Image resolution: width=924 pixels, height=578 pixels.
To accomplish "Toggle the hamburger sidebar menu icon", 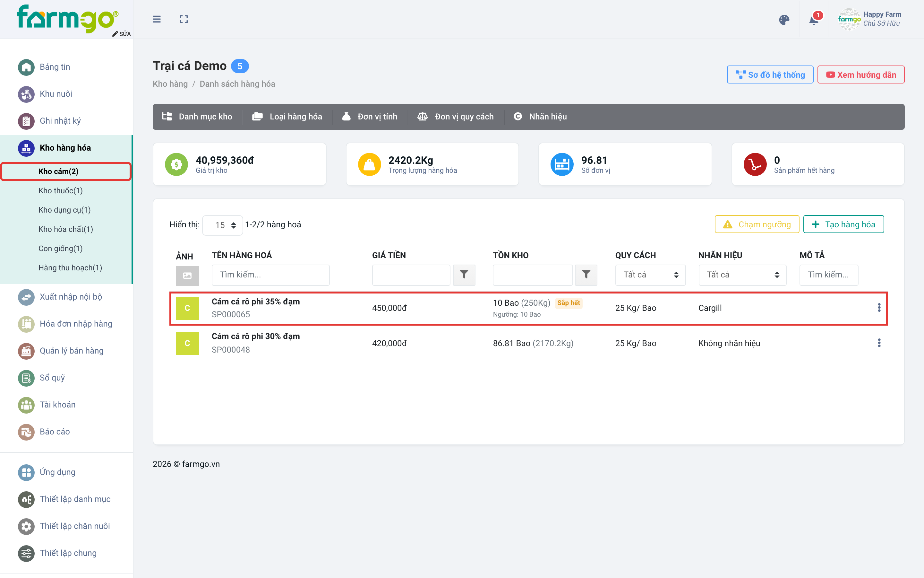I will [157, 19].
